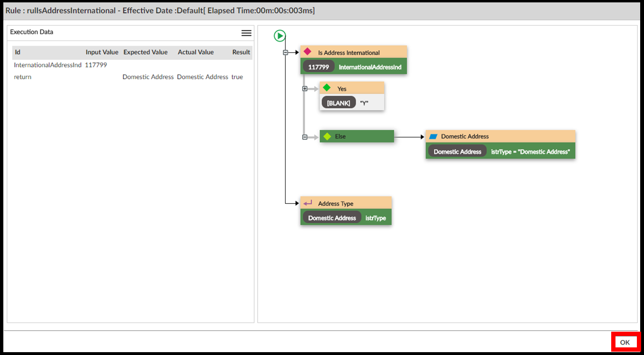Select the Else condition node
Screen dimensions: 644x355
[x=357, y=137]
